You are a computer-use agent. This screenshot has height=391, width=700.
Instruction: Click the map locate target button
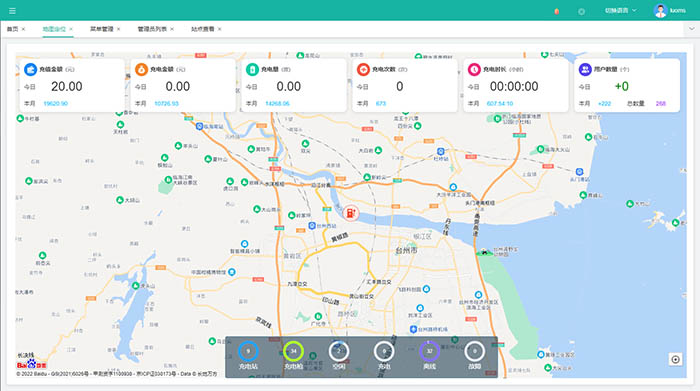click(x=675, y=359)
